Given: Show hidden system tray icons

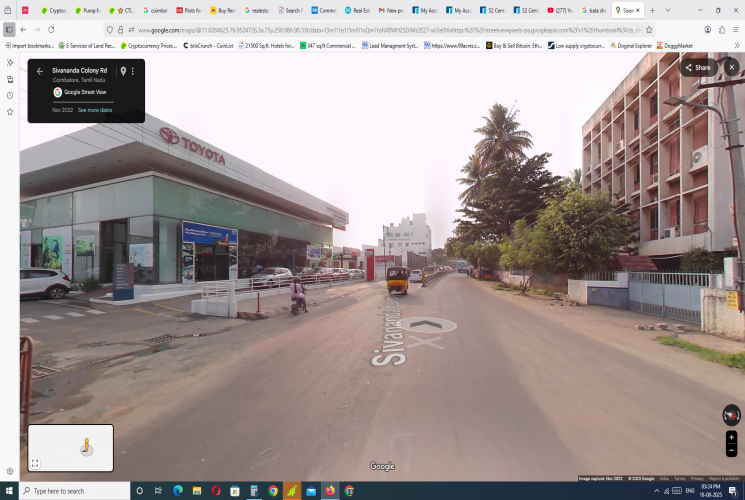Looking at the screenshot, I should (x=656, y=490).
